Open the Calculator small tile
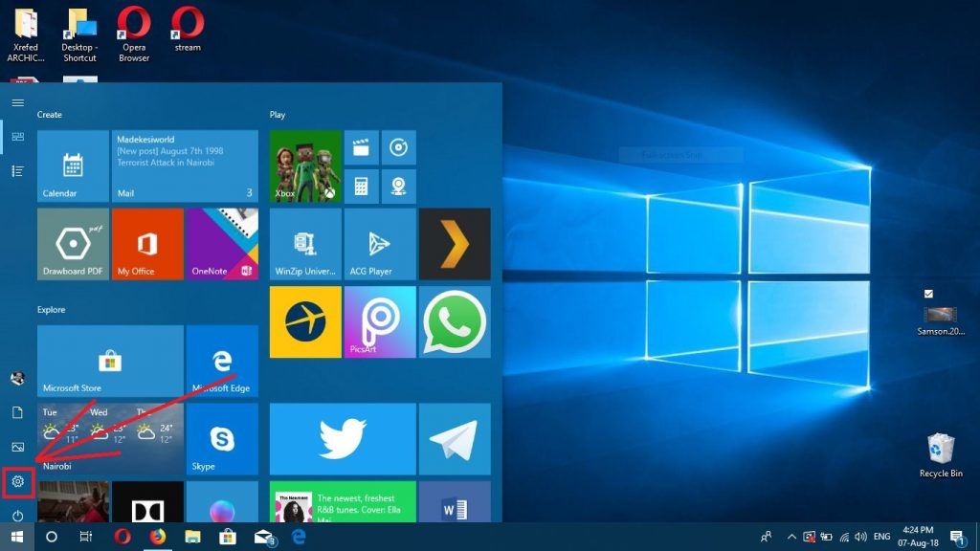980x551 pixels. pos(361,186)
